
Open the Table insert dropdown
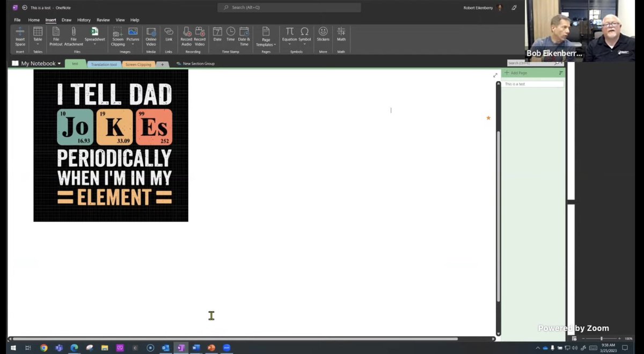(38, 36)
